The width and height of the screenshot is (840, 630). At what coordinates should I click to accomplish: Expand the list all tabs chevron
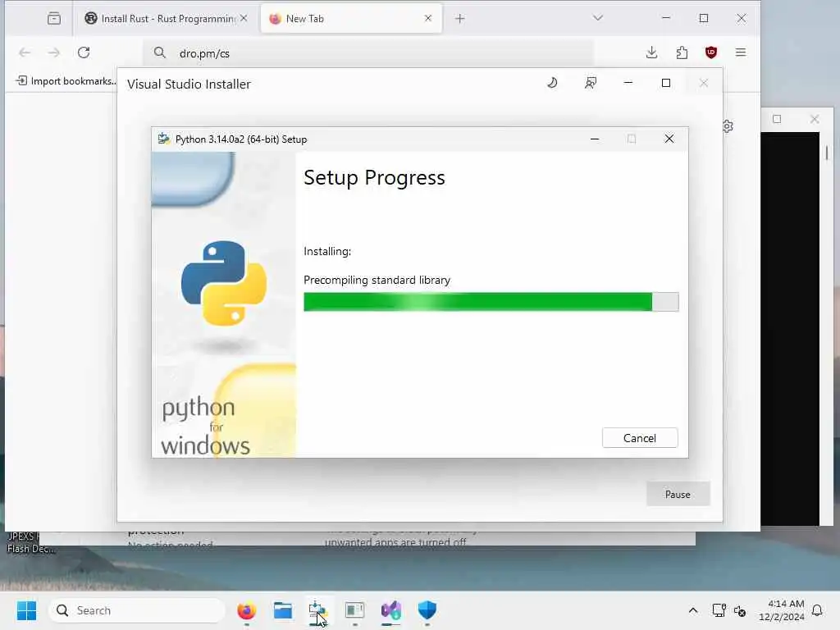tap(598, 18)
